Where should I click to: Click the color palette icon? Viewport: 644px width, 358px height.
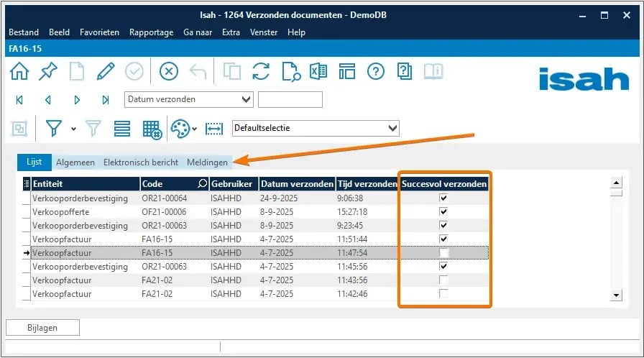[x=180, y=129]
